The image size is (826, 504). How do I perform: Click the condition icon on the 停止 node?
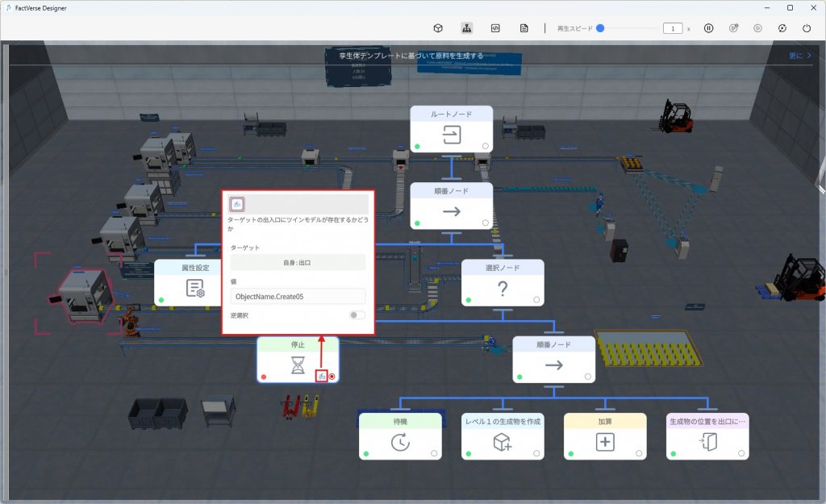pos(321,376)
